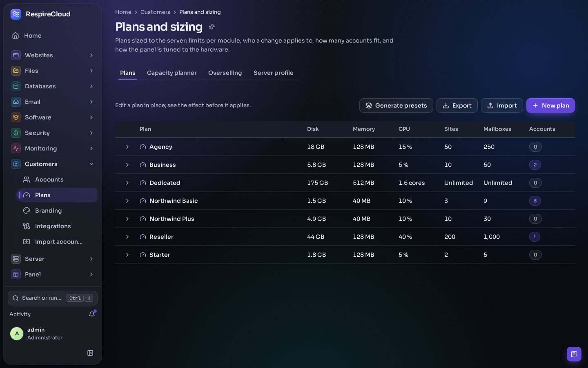Switch to the Overselling tab
588x368 pixels.
click(x=225, y=73)
